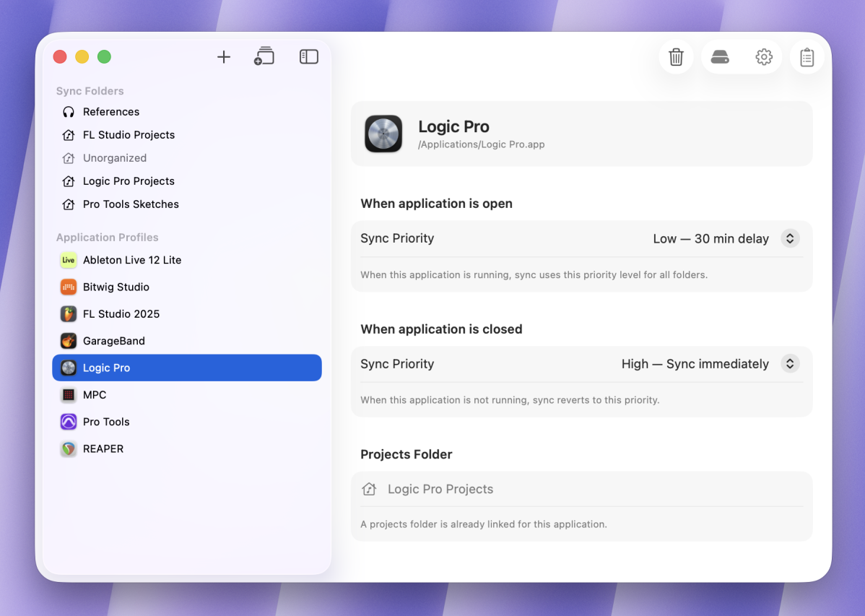Close the window with red button

point(60,57)
